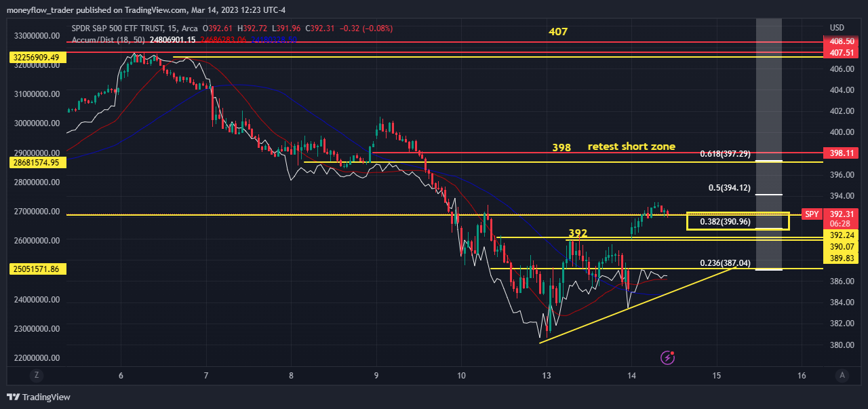868x409 pixels.
Task: Click the 392.24 yellow price label
Action: click(x=840, y=235)
